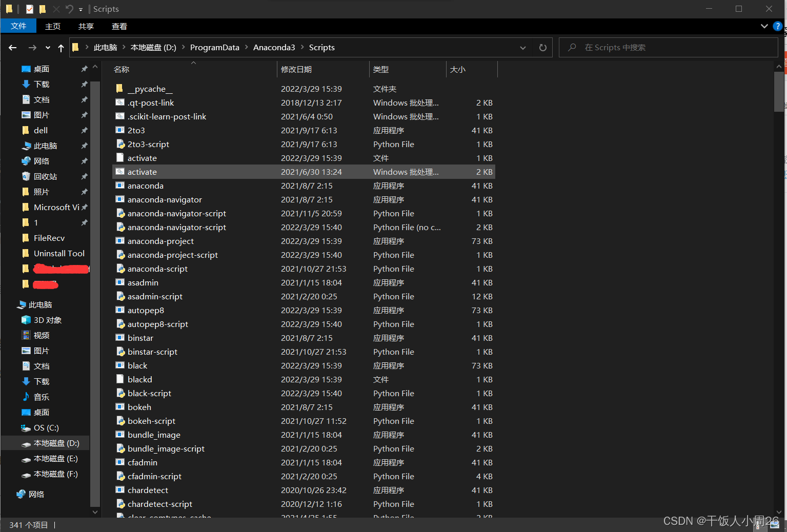This screenshot has height=532, width=787.
Task: Go forward using the right arrow button
Action: pyautogui.click(x=32, y=48)
